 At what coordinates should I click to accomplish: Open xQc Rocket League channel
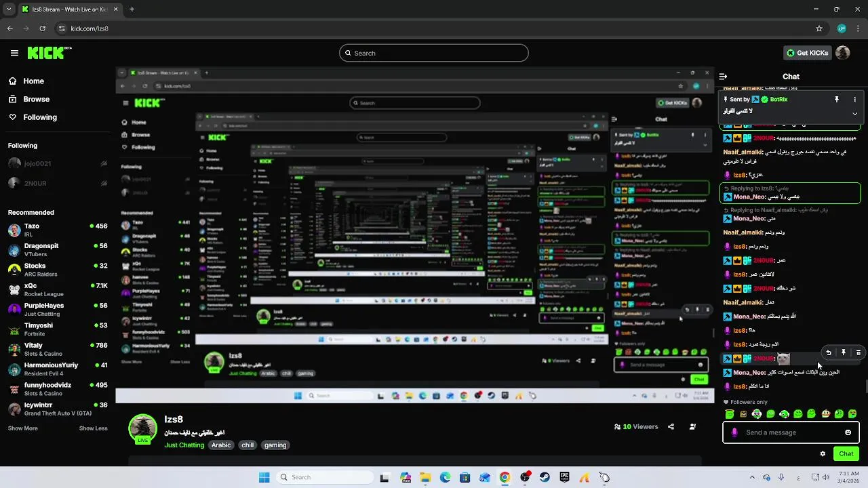[58, 289]
